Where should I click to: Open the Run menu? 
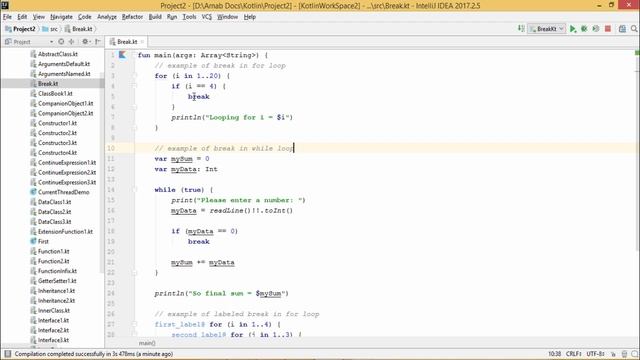point(172,17)
